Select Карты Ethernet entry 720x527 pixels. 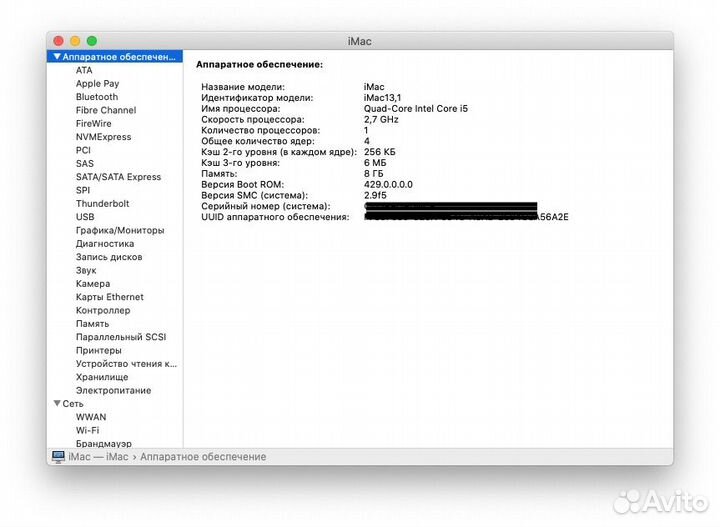pyautogui.click(x=110, y=297)
